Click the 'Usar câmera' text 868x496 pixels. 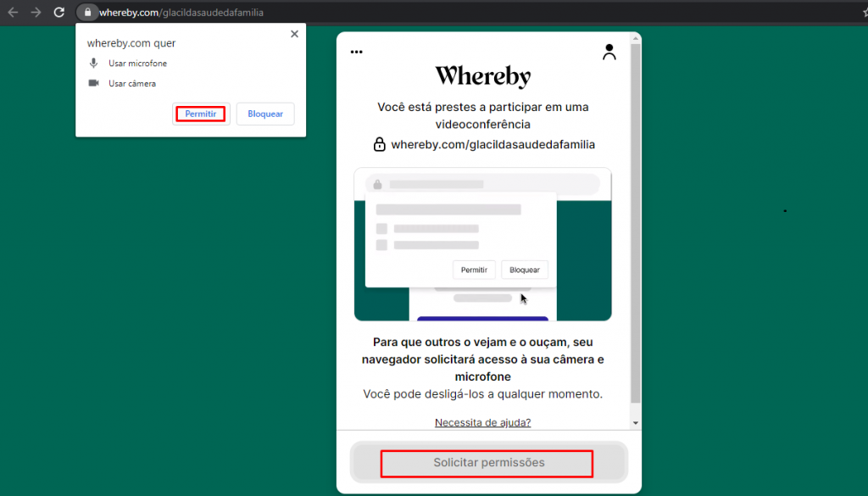point(132,84)
